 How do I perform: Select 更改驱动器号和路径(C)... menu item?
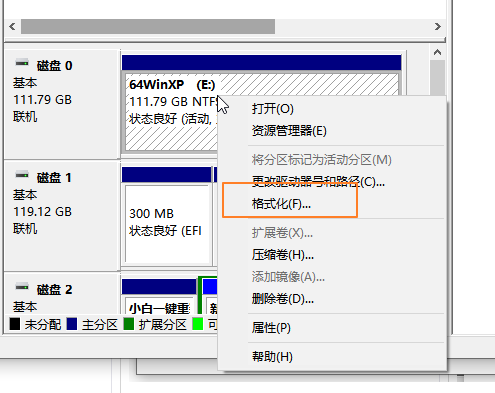pyautogui.click(x=318, y=182)
